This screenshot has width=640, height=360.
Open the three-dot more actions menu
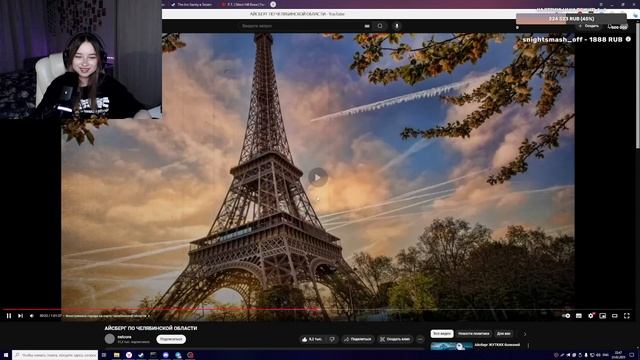[420, 339]
